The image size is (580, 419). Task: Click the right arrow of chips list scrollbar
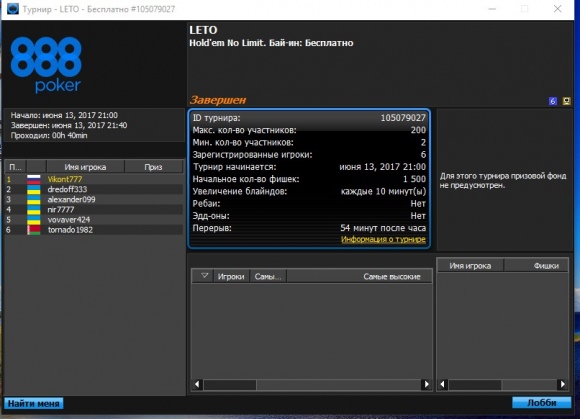[562, 385]
